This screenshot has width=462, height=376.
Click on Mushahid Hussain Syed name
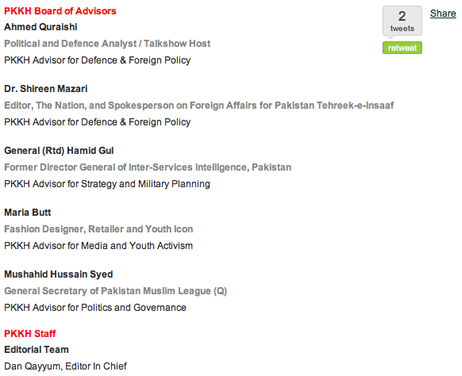coord(58,274)
